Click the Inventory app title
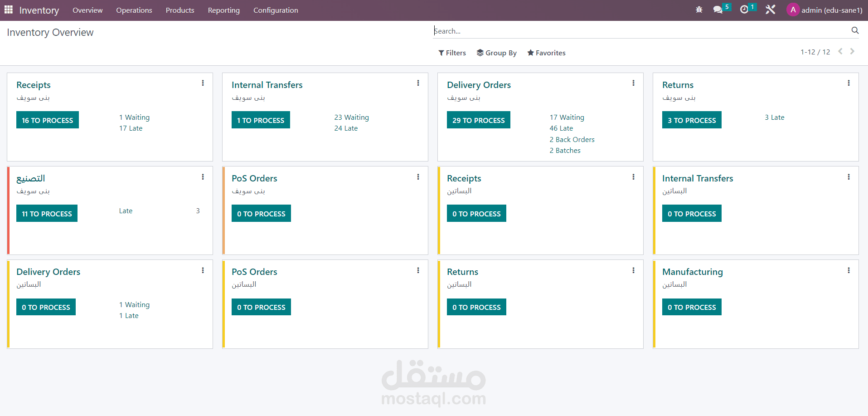Viewport: 868px width, 416px height. coord(39,10)
